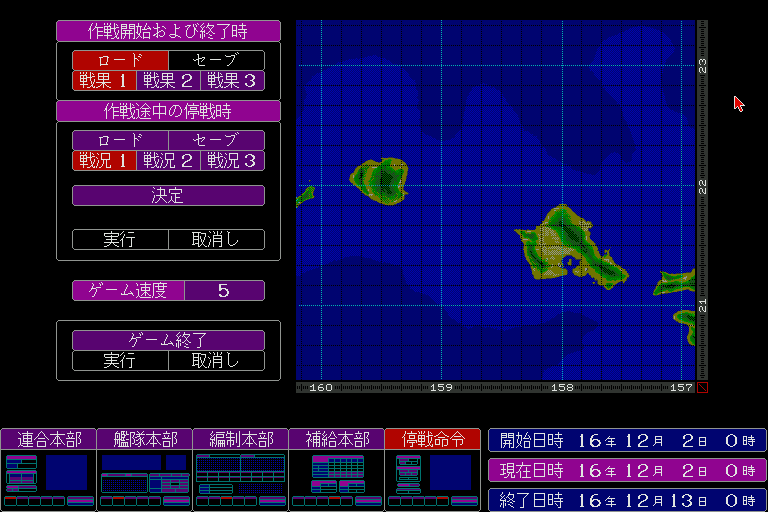Click the small round island on the map
This screenshot has width=768, height=512.
coord(380,180)
